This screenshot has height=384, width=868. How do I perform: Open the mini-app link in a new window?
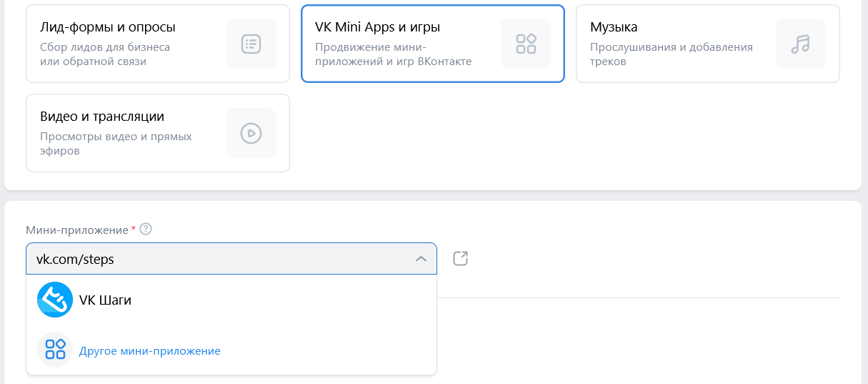point(461,258)
